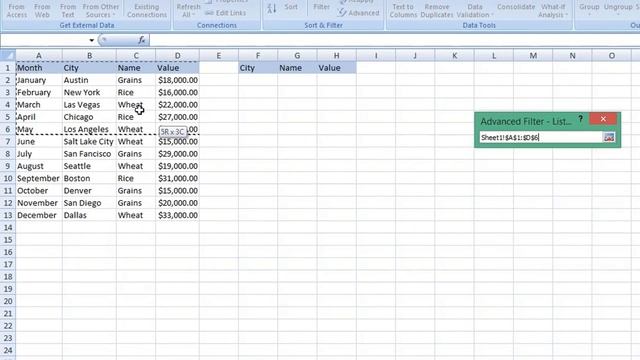The width and height of the screenshot is (640, 360).
Task: Click the Value criteria header in column H
Action: [x=336, y=68]
